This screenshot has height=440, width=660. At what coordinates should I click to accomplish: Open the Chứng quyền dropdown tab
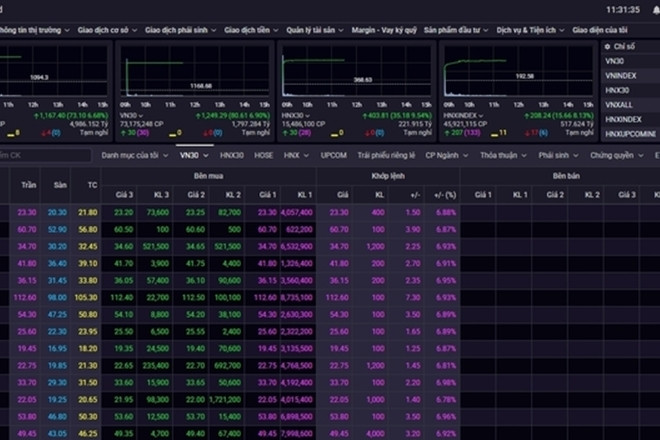614,155
